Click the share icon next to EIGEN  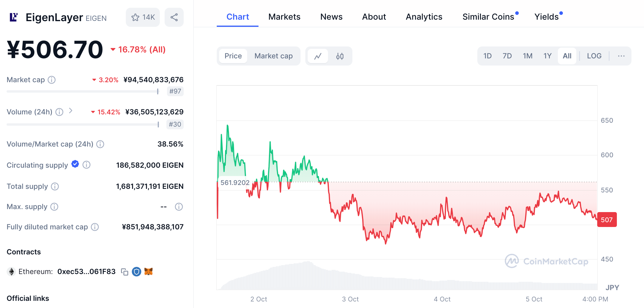coord(174,17)
